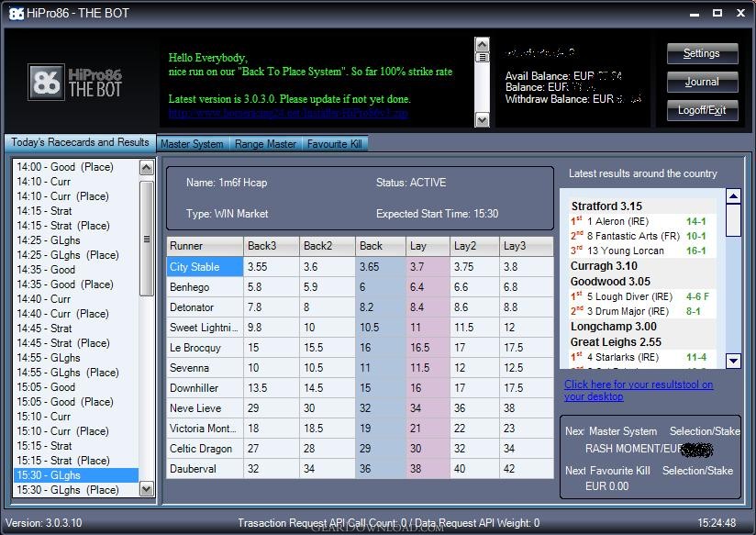Viewport: 756px width, 535px height.
Task: Click latest results scroll down arrow
Action: (733, 361)
